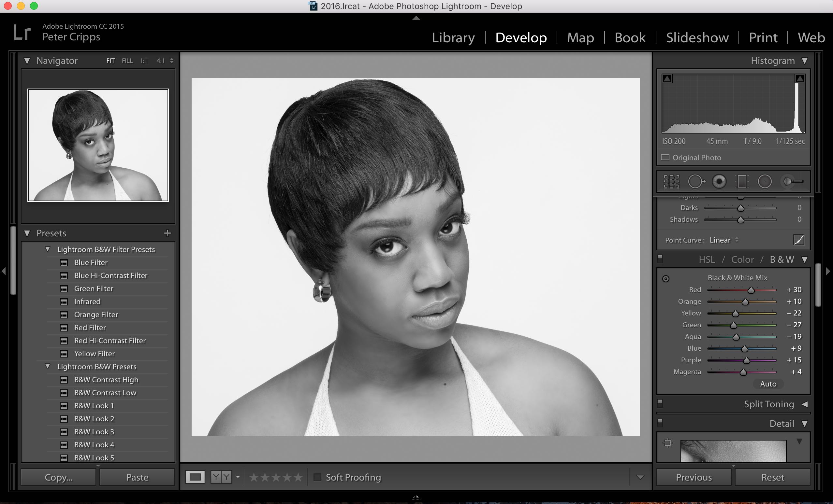
Task: Apply the Infrared preset
Action: [87, 301]
